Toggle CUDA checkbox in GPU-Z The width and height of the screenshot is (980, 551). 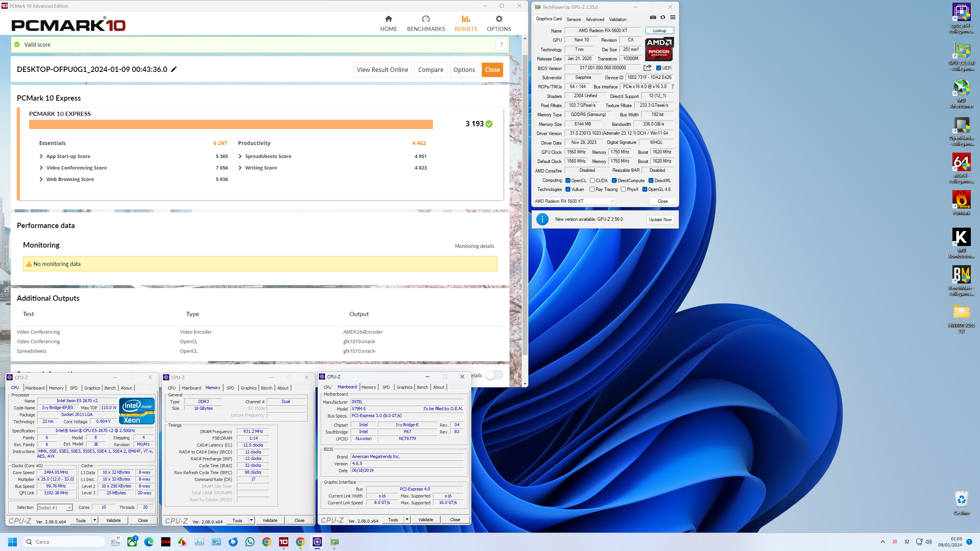(592, 181)
